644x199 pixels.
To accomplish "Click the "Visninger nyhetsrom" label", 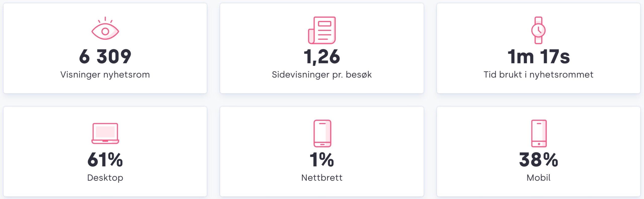I will pyautogui.click(x=105, y=75).
